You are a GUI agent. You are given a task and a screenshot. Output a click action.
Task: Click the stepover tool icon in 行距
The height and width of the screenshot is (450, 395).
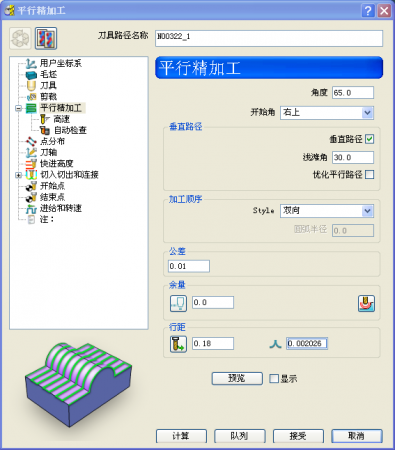(x=178, y=344)
